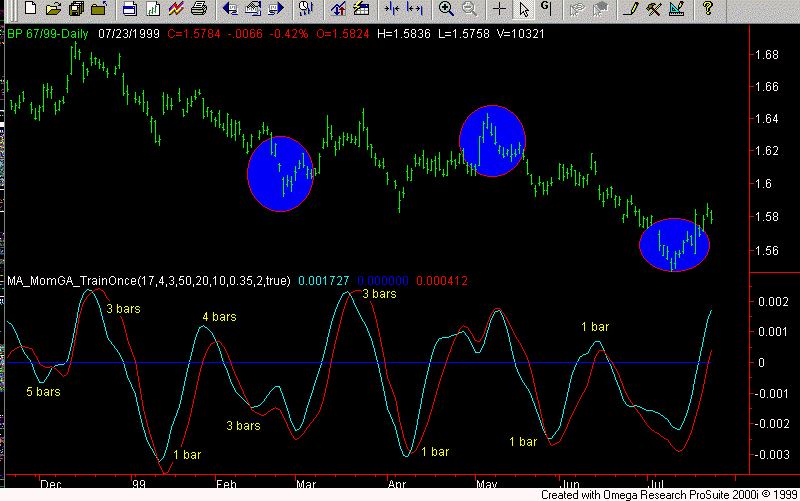Click the blue window icon
800x501 pixels.
[x=130, y=8]
